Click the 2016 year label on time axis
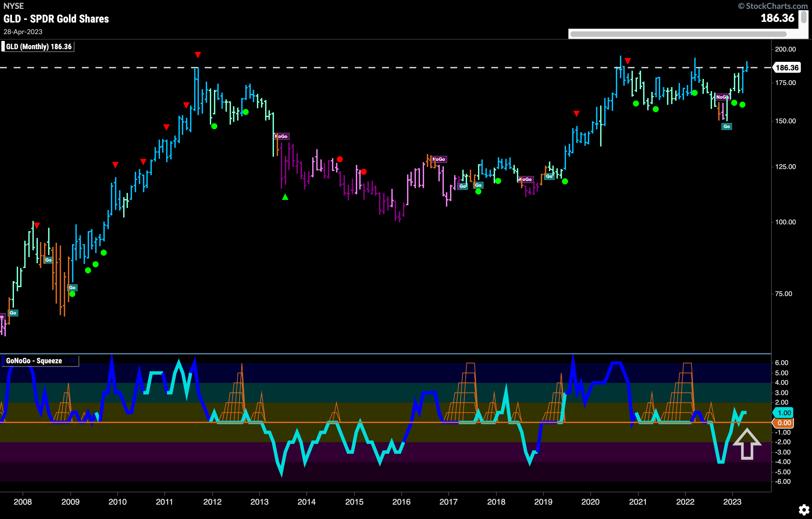 (x=402, y=502)
